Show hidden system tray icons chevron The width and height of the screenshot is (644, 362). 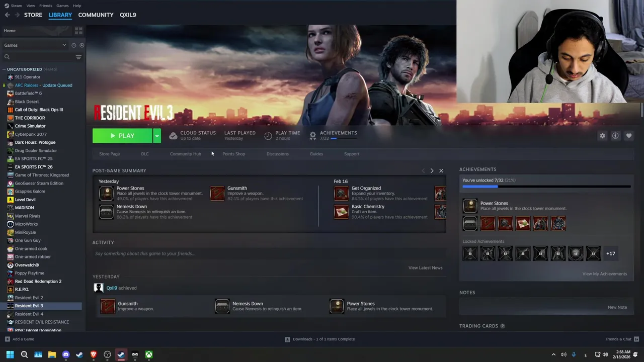click(x=553, y=355)
